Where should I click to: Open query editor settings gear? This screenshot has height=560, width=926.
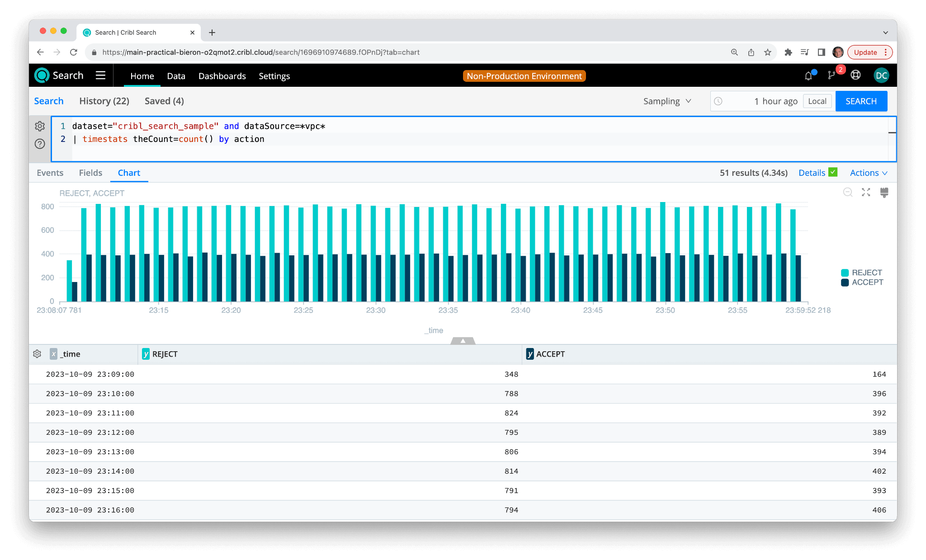click(40, 126)
